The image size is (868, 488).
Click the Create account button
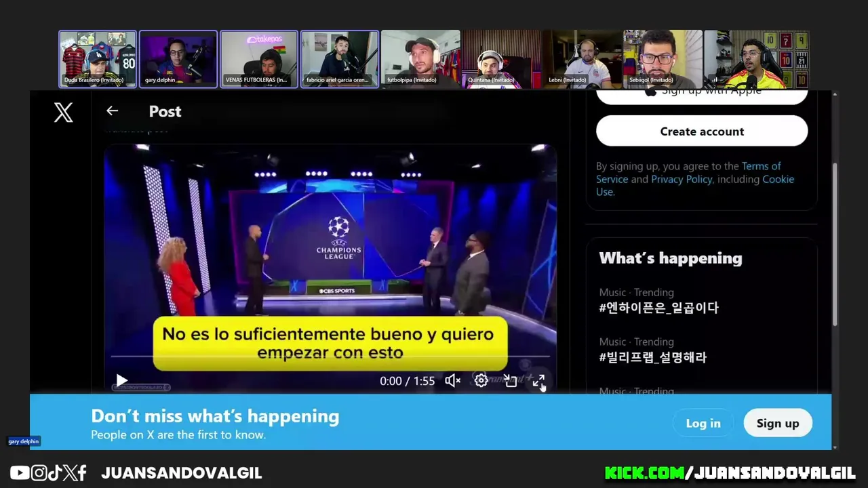[702, 131]
